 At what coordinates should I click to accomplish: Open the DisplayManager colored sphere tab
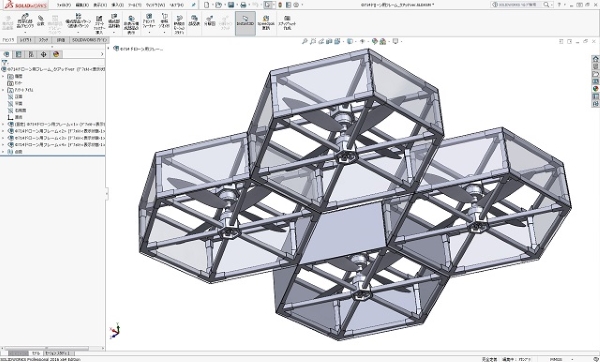pos(56,54)
